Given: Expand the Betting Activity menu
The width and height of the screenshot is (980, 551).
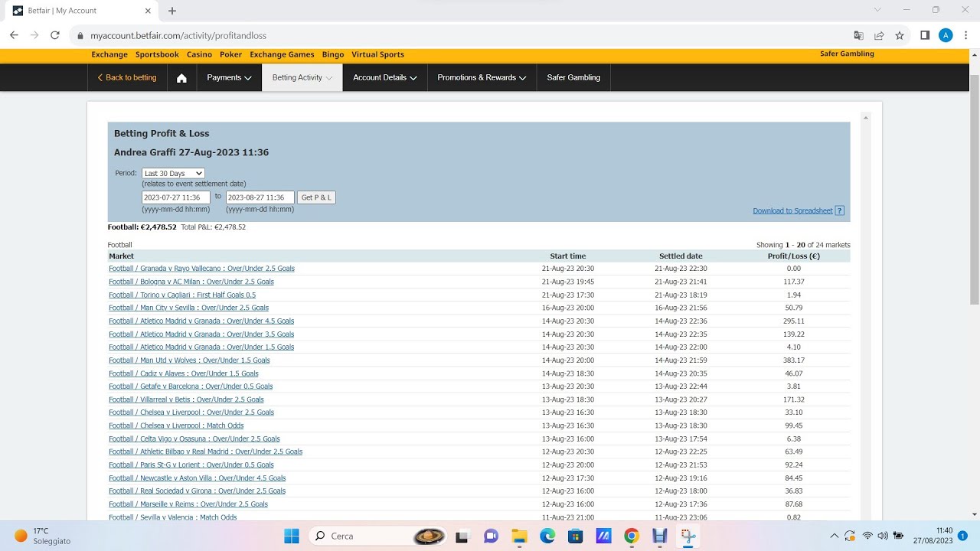Looking at the screenshot, I should tap(302, 78).
